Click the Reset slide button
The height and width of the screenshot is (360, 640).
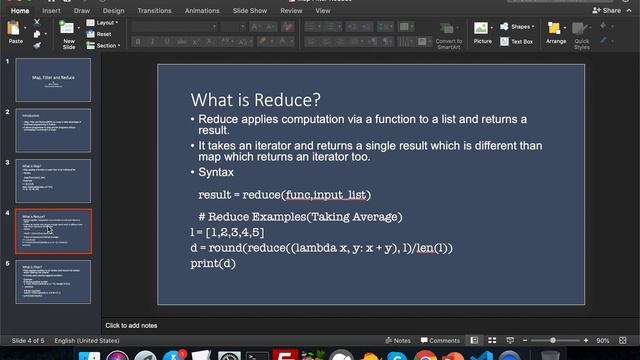[99, 34]
